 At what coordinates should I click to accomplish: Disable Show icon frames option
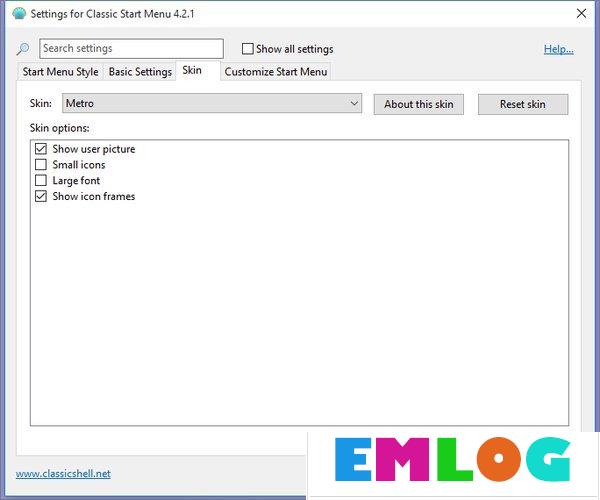41,196
